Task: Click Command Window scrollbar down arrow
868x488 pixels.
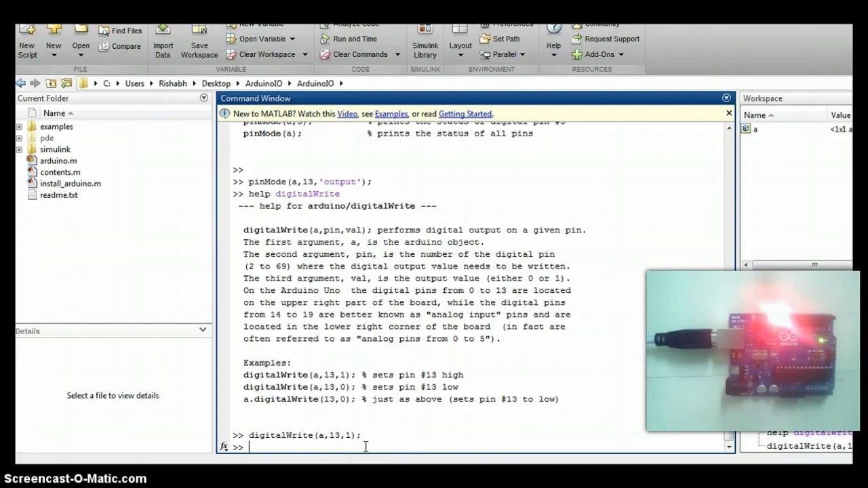Action: pos(730,447)
